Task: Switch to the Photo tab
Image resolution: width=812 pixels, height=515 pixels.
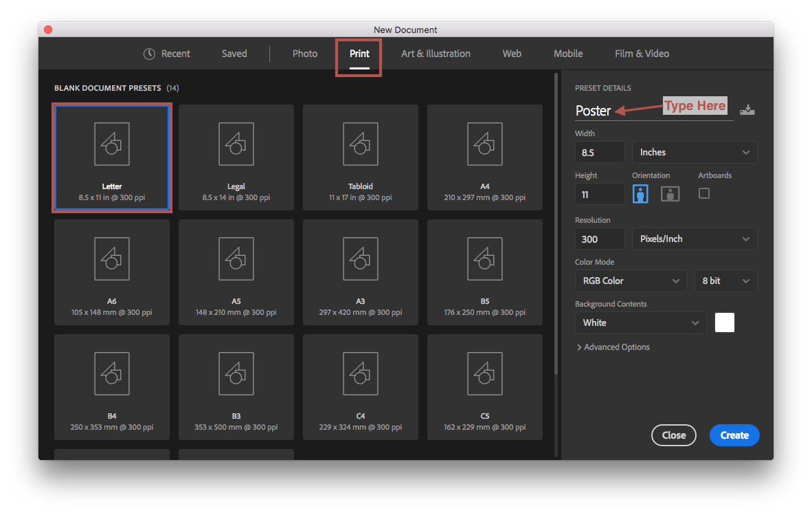Action: click(x=304, y=54)
